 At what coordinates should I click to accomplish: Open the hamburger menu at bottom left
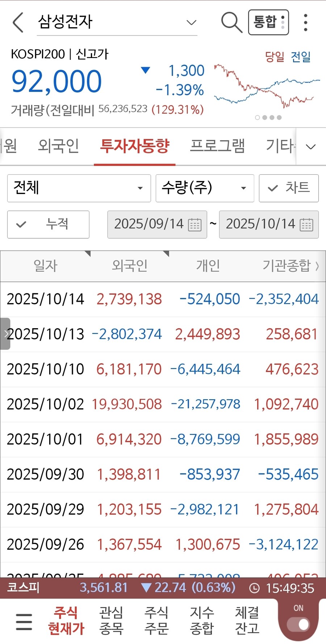[x=24, y=622]
